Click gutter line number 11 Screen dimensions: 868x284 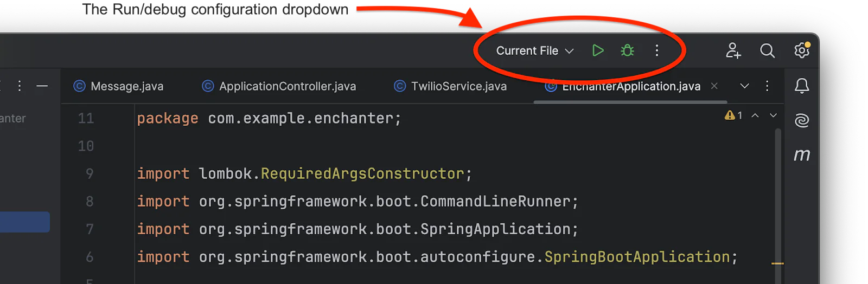[86, 118]
